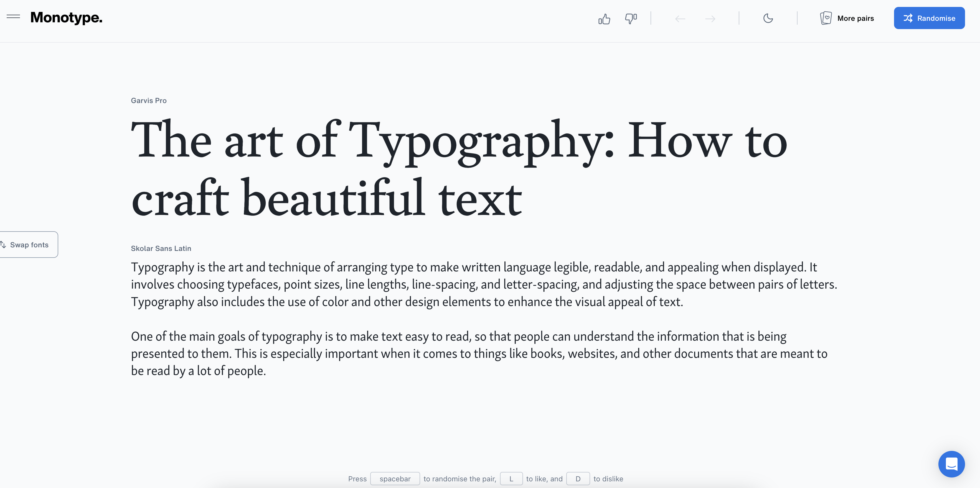The height and width of the screenshot is (488, 980).
Task: Toggle dark mode moon icon
Action: 768,18
